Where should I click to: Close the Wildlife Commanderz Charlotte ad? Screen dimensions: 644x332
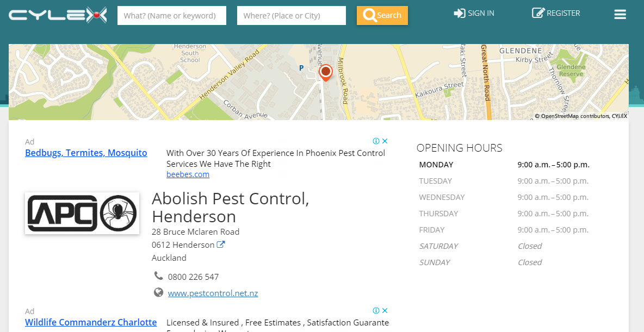pos(385,310)
